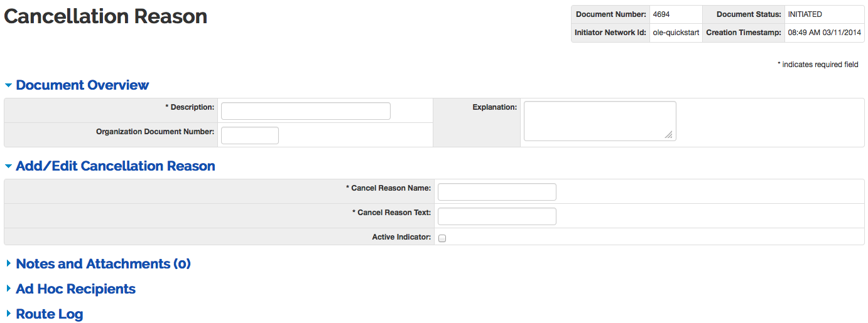Viewport: 868px width, 323px height.
Task: Click the INITIATED document status value
Action: point(805,14)
